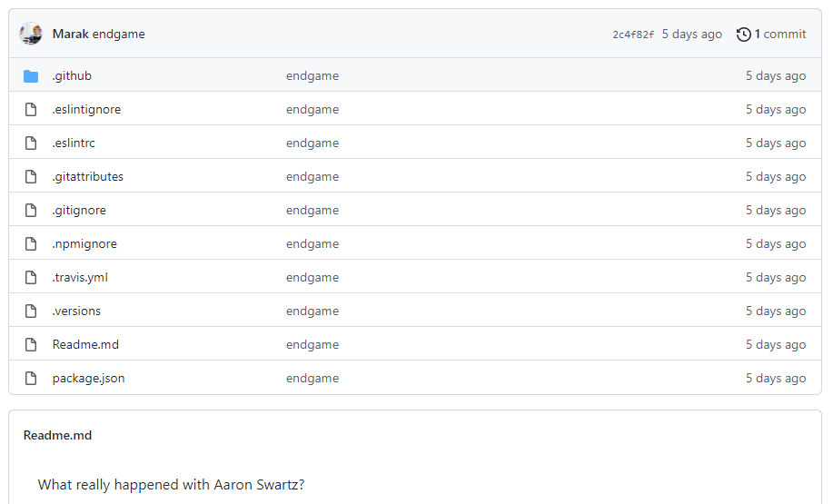Open the .eslintrc file
The height and width of the screenshot is (504, 833).
pos(74,143)
